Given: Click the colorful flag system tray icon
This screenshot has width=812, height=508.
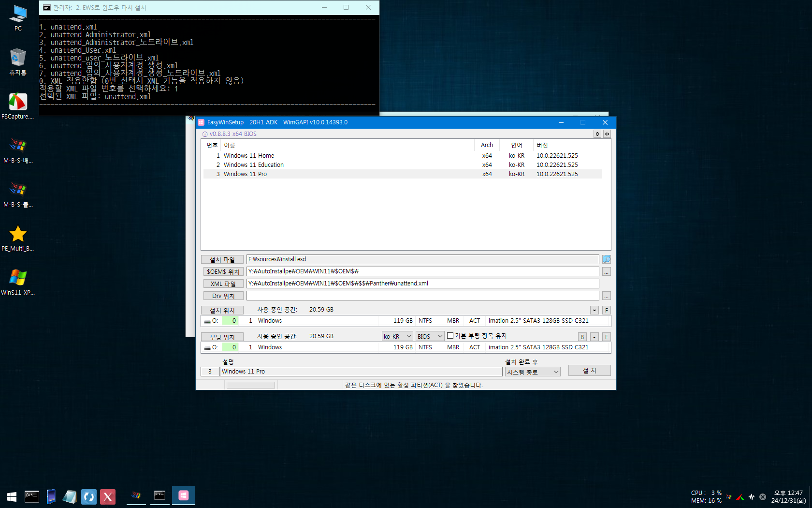Looking at the screenshot, I should (x=728, y=497).
